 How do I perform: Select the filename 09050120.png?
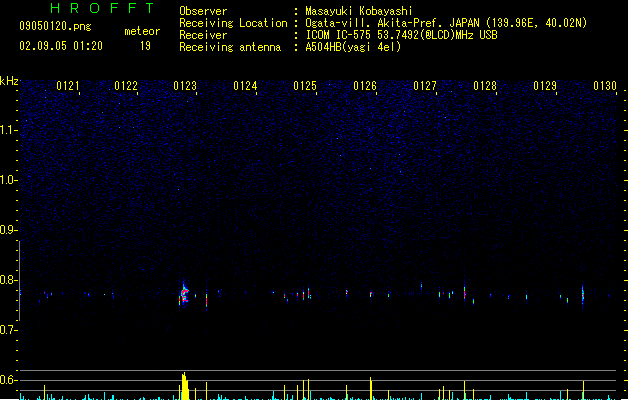[55, 26]
